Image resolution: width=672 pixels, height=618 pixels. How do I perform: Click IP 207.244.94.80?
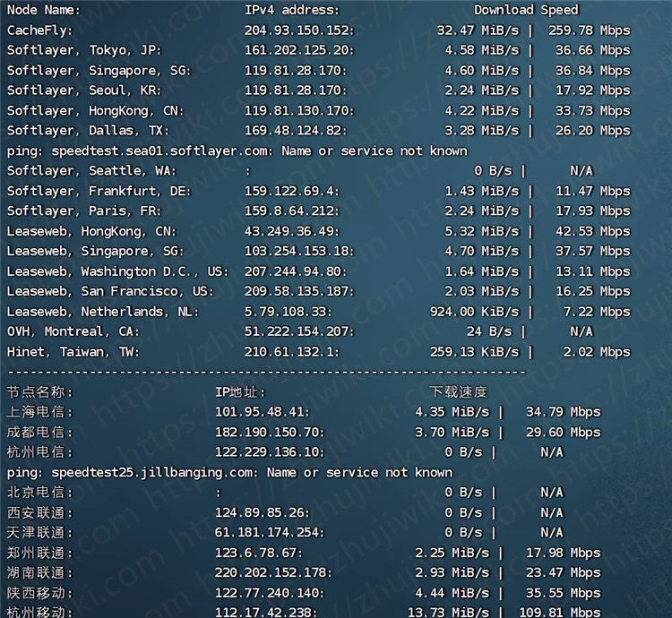pos(296,271)
